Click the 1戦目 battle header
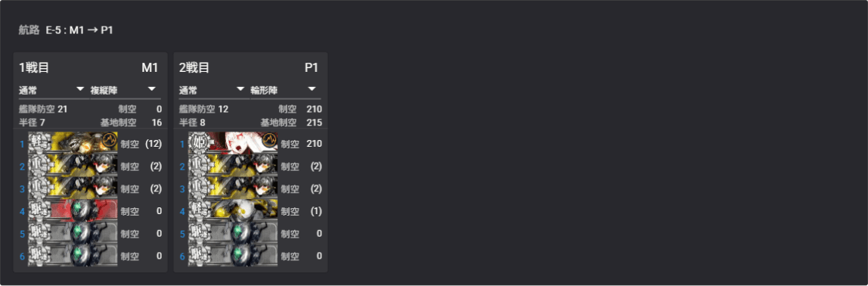The image size is (868, 286). (x=34, y=68)
